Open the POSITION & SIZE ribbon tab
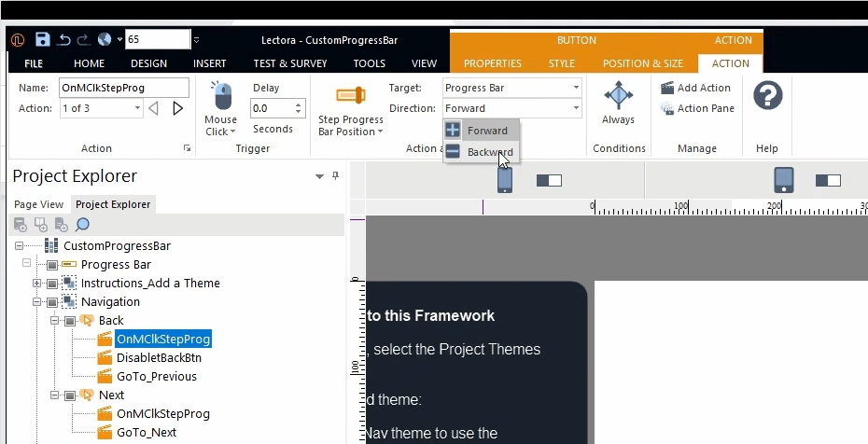The height and width of the screenshot is (444, 868). coord(642,63)
